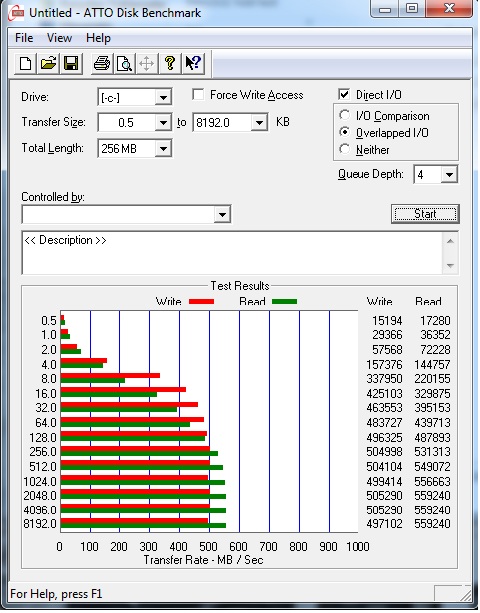The width and height of the screenshot is (480, 613).
Task: Minimize the ATTO Disk Benchmark window
Action: [385, 9]
